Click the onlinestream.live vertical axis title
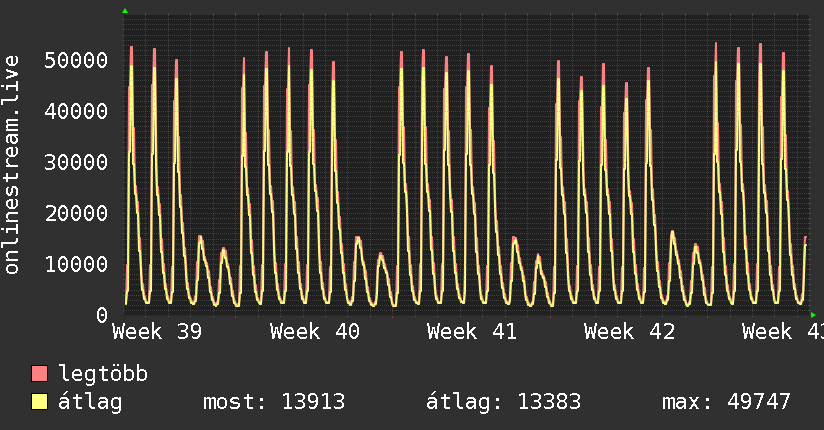This screenshot has width=824, height=430. pos(11,165)
